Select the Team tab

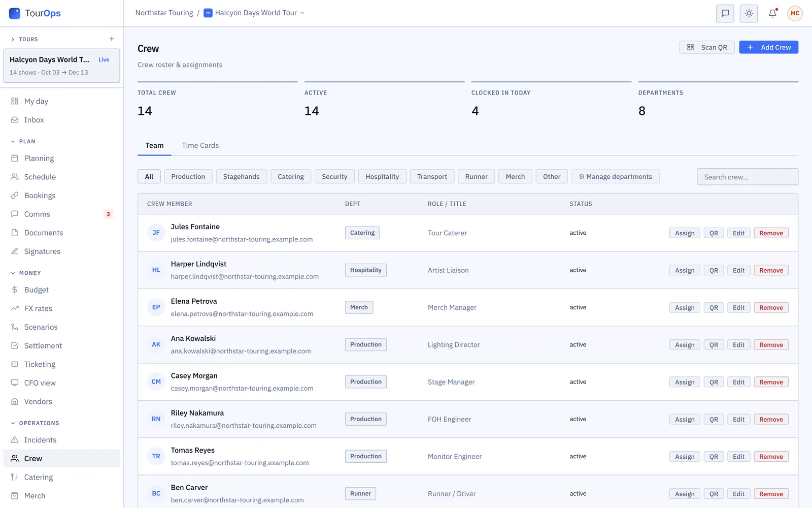(x=155, y=145)
